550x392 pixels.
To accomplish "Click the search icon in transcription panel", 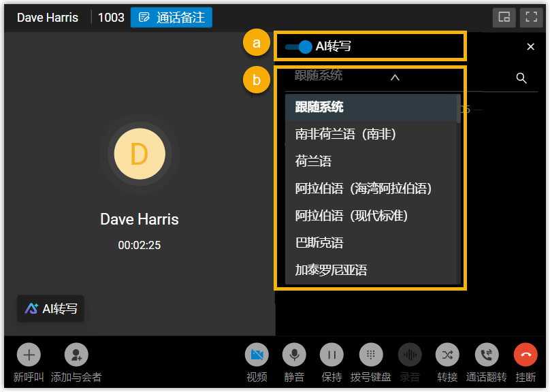I will click(x=521, y=78).
